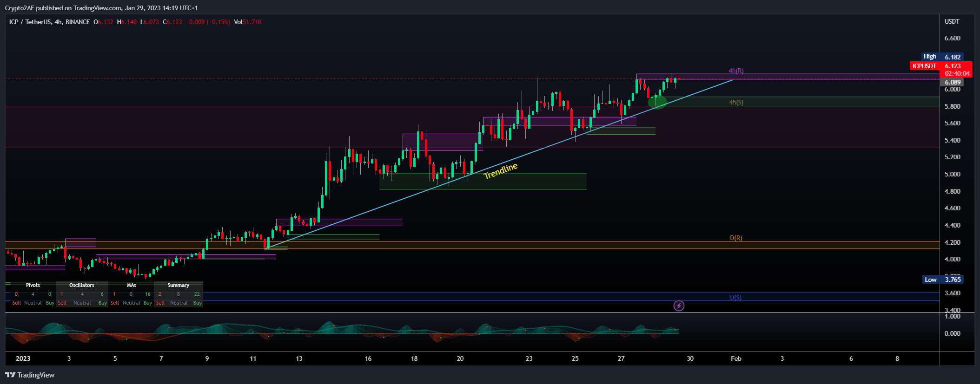Click the Oscillators column header
The height and width of the screenshot is (384, 980).
point(82,285)
